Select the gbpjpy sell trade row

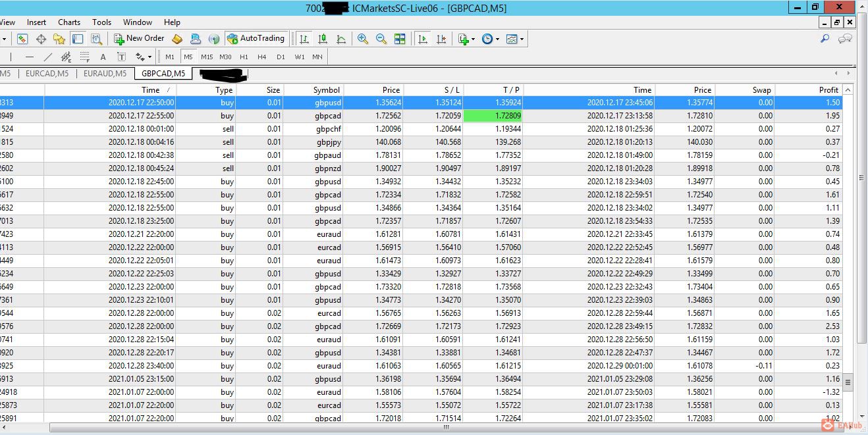[421, 142]
